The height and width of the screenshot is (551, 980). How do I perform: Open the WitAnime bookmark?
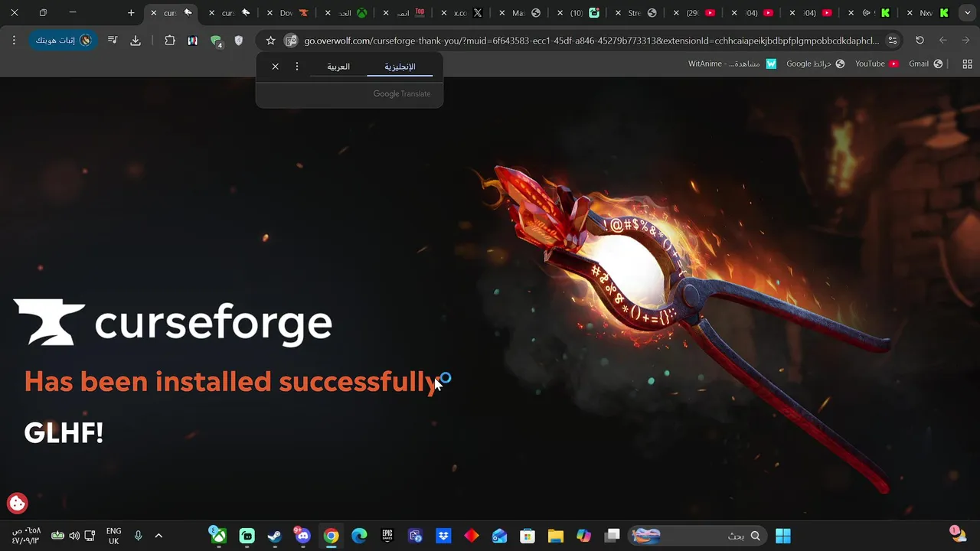(x=731, y=64)
